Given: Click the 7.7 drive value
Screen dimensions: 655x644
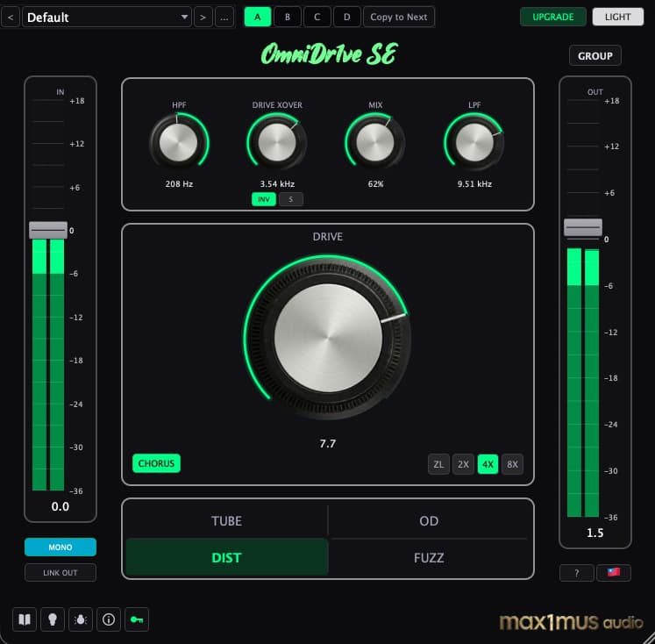Looking at the screenshot, I should click(328, 443).
